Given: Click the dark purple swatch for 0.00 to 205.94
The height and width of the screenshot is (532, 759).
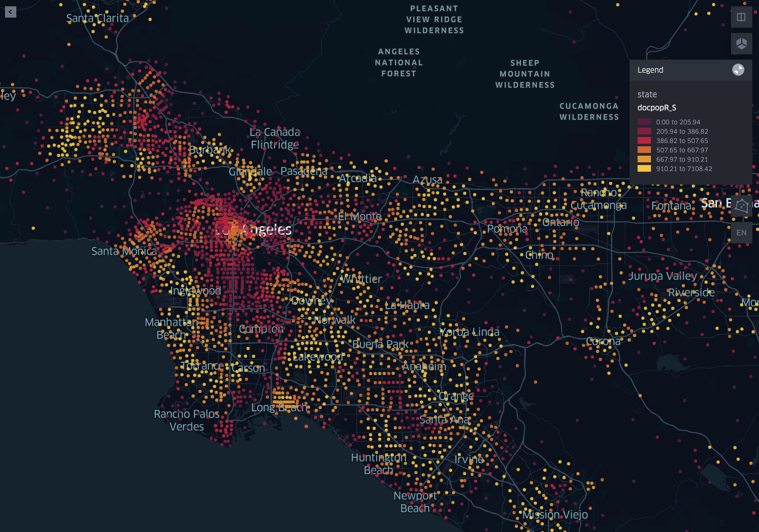Looking at the screenshot, I should (x=644, y=122).
